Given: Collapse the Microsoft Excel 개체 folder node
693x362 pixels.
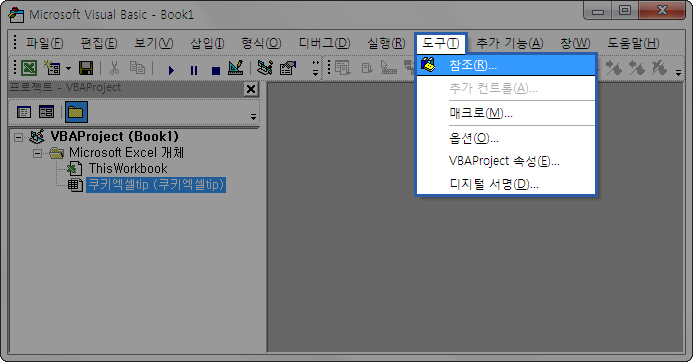Looking at the screenshot, I should 38,154.
